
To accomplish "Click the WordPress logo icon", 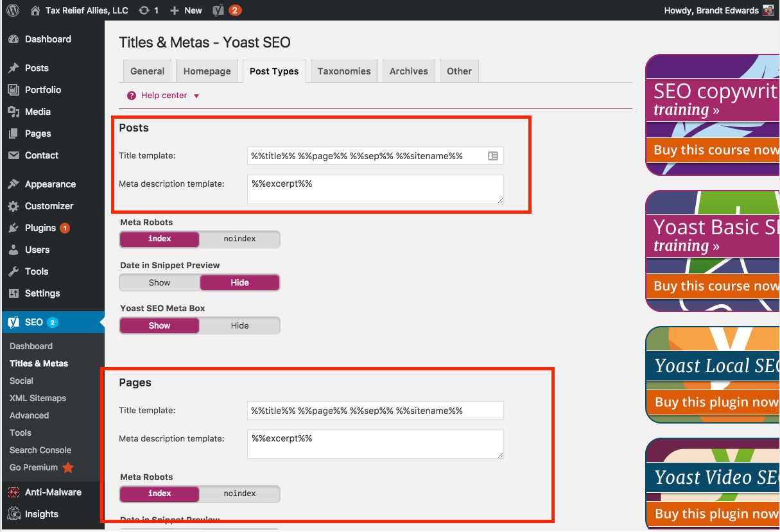I will click(x=13, y=10).
